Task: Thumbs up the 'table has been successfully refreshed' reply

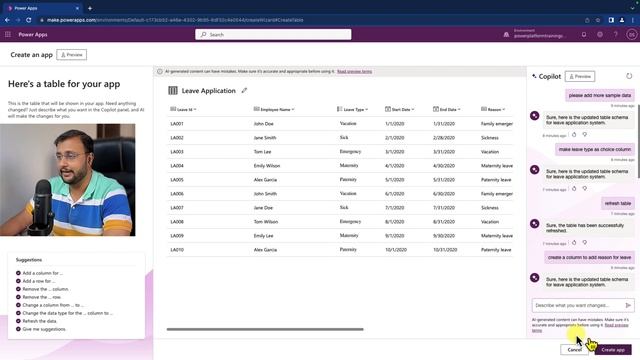Action: (574, 242)
